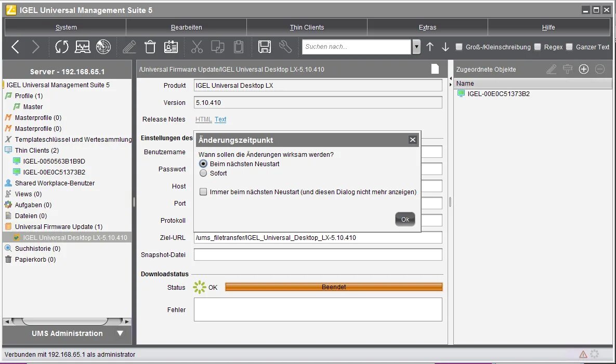Click the tree horizontal scrollbar thumb

pos(65,321)
